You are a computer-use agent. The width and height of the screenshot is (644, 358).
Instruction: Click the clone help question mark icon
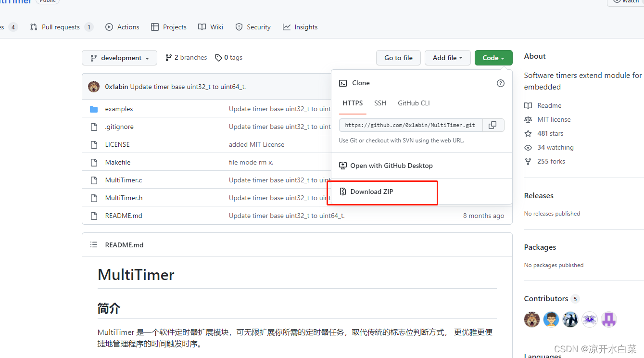pos(501,83)
